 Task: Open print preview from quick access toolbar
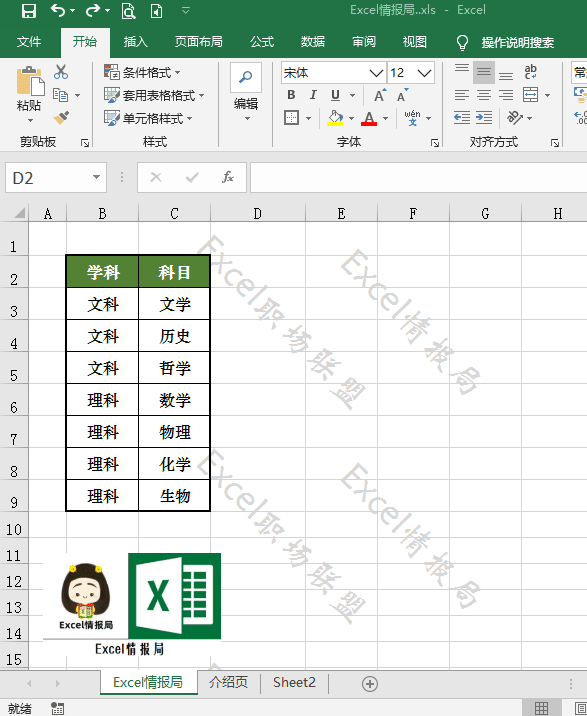pos(128,11)
